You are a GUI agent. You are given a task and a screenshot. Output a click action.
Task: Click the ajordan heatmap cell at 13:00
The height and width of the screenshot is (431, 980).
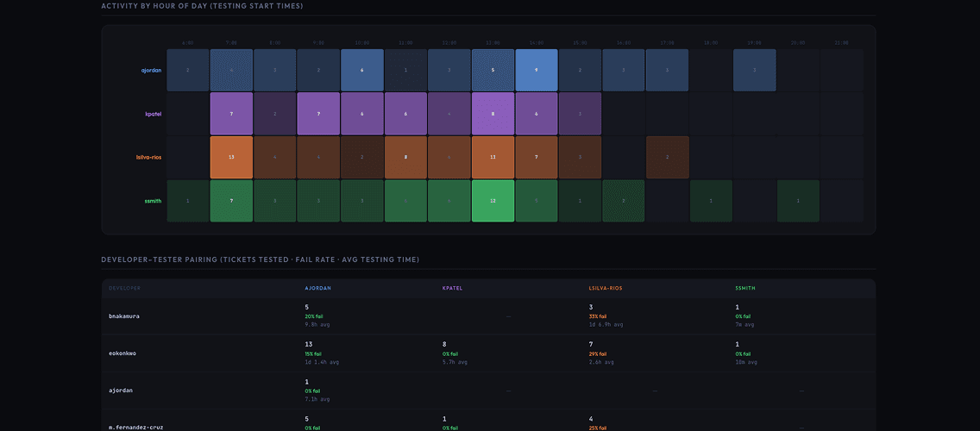493,70
